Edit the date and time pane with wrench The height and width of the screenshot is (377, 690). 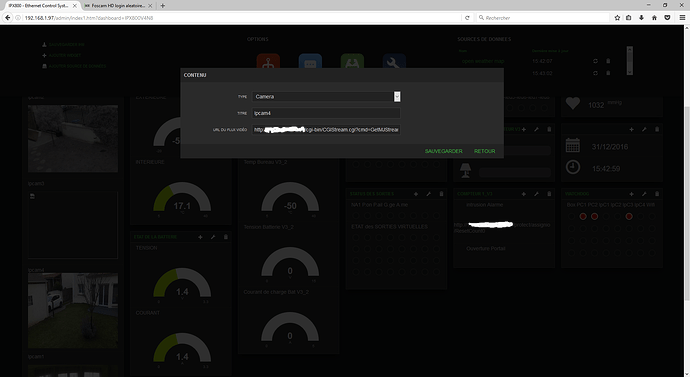pos(644,129)
